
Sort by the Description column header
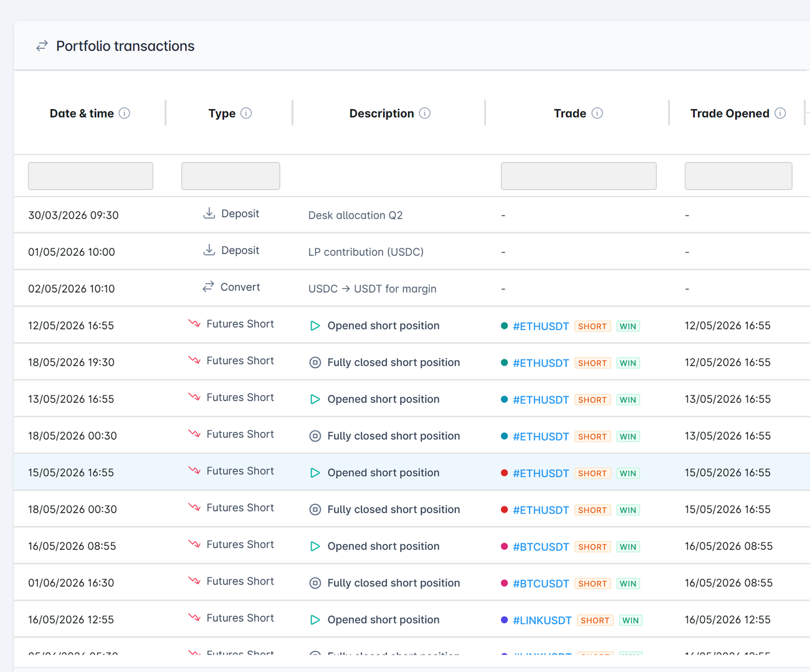[x=381, y=113]
